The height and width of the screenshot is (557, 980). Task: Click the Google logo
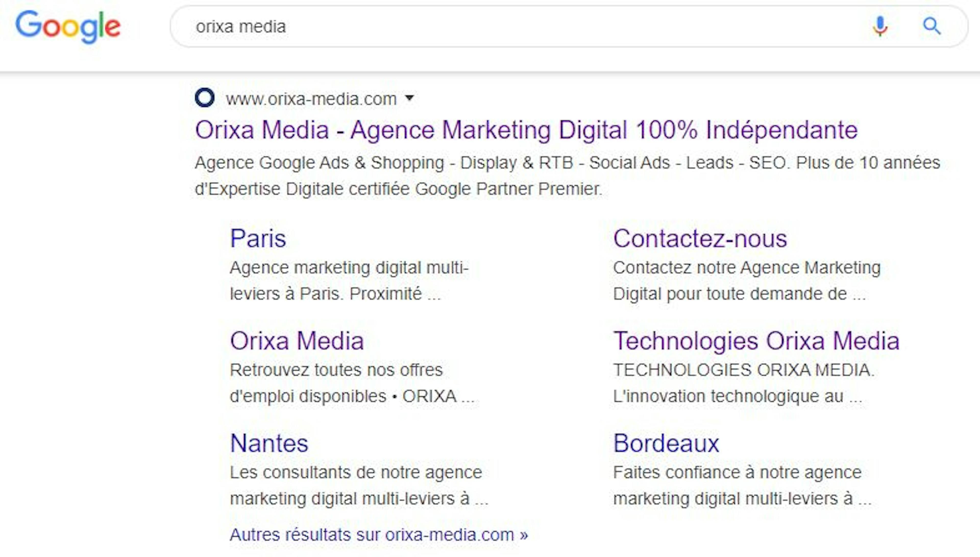68,26
